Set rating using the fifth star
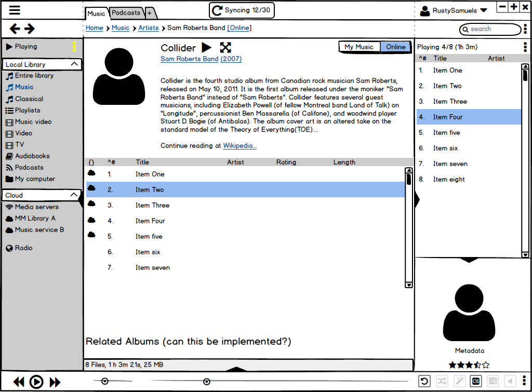The height and width of the screenshot is (392, 532). [x=486, y=365]
